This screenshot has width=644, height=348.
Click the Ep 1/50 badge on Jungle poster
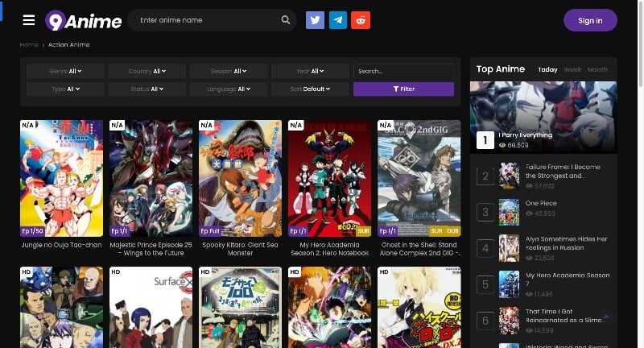point(32,231)
